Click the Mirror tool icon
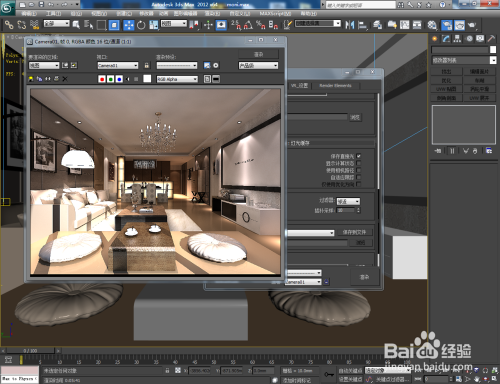Image resolution: width=500 pixels, height=384 pixels. 350,25
